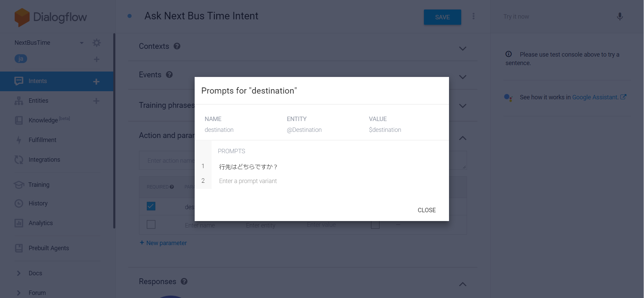Click the plus icon next to Entities
Screen dimensions: 644x298
(x=96, y=101)
